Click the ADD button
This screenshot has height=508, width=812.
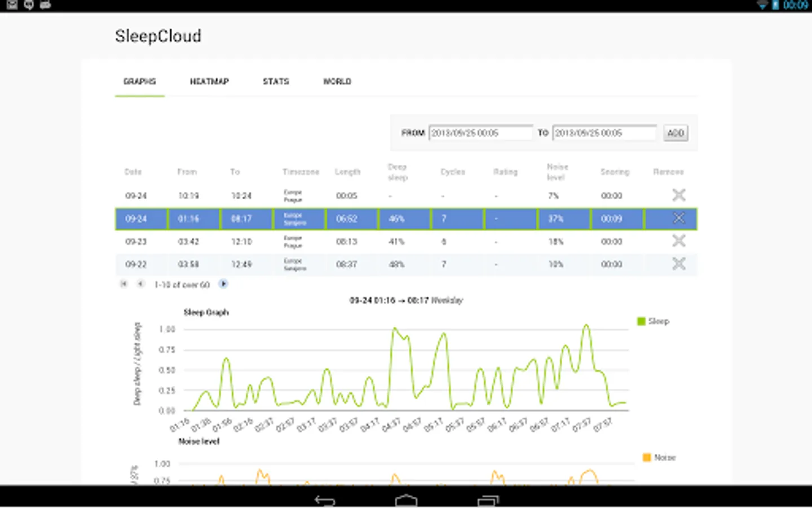[676, 133]
